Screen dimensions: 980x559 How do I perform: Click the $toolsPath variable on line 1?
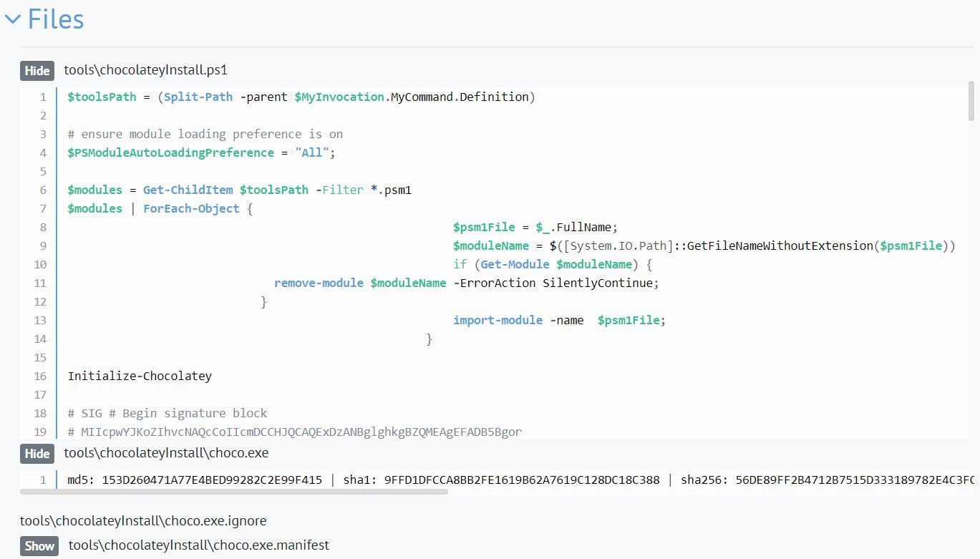(x=102, y=97)
